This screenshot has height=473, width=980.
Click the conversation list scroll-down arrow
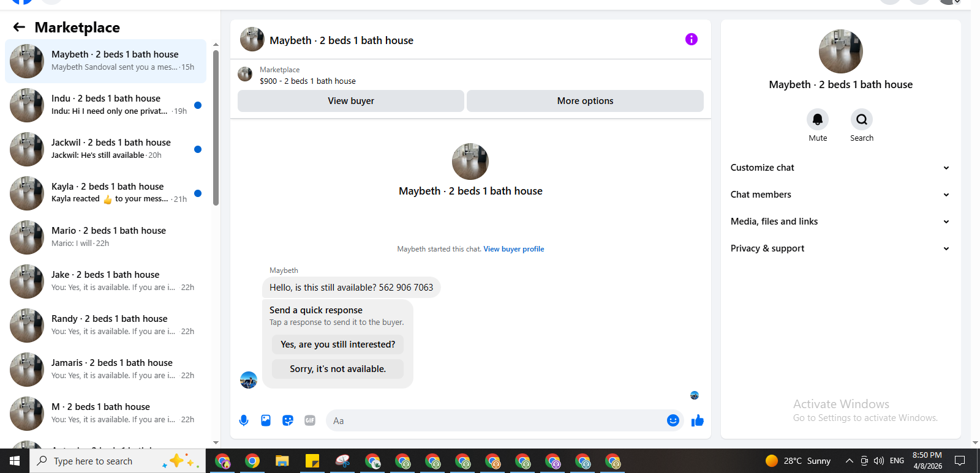[x=216, y=442]
